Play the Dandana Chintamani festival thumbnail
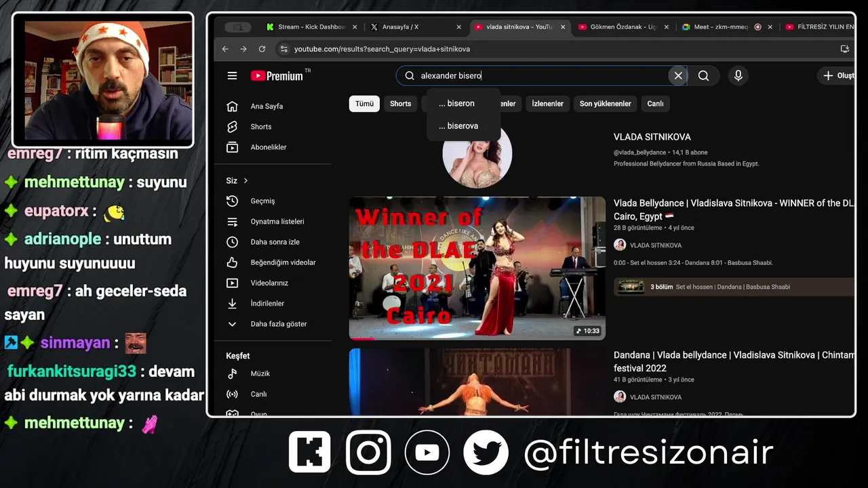Screen dimensions: 868x488 coord(477,382)
